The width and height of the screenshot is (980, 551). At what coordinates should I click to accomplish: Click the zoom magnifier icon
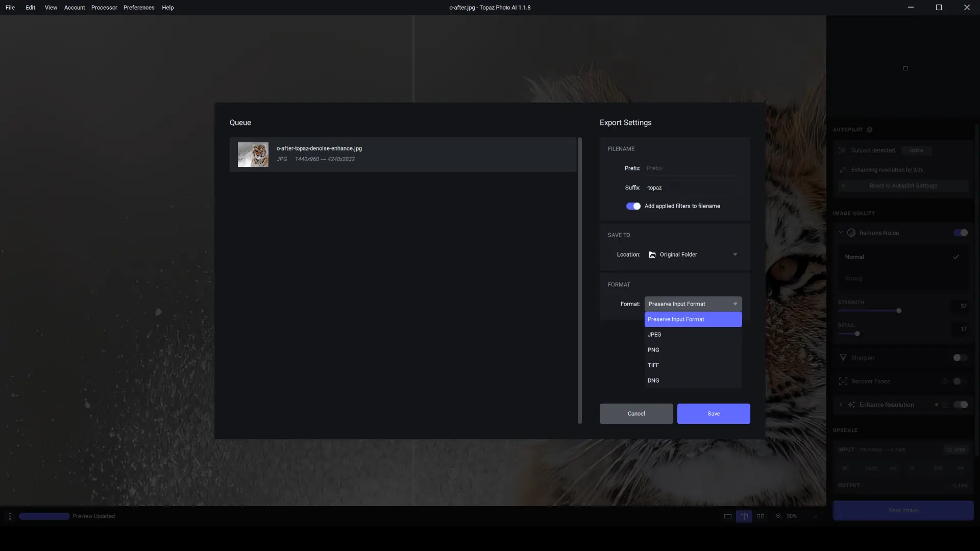click(x=779, y=516)
